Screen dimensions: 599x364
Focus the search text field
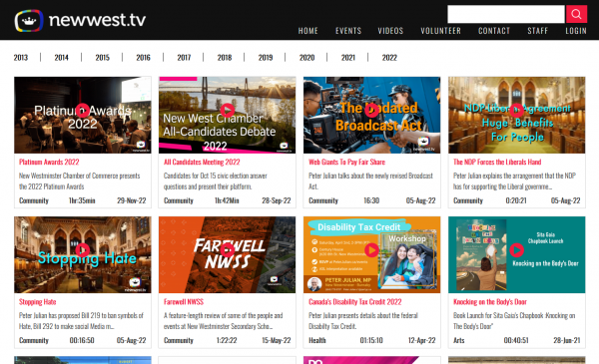(x=506, y=14)
